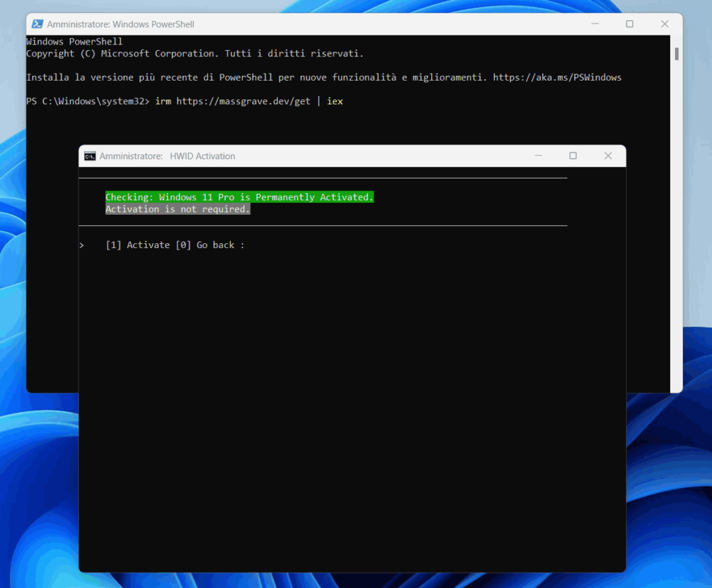Minimize the Windows PowerShell window

click(x=595, y=24)
